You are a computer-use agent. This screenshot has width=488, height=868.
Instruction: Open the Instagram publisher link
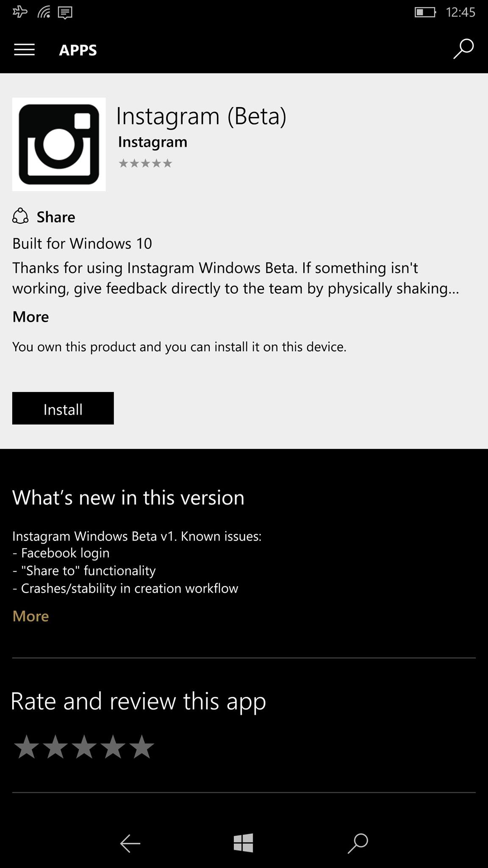pos(152,142)
